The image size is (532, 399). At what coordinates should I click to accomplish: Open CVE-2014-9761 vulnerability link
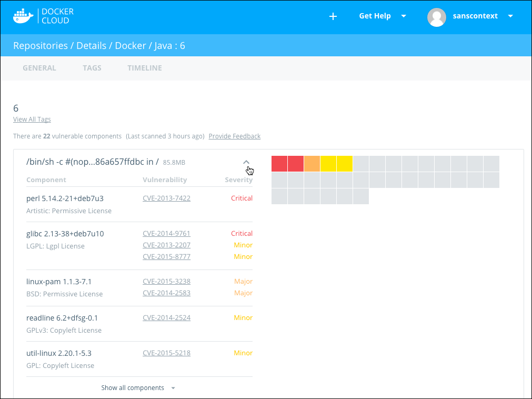click(x=166, y=234)
